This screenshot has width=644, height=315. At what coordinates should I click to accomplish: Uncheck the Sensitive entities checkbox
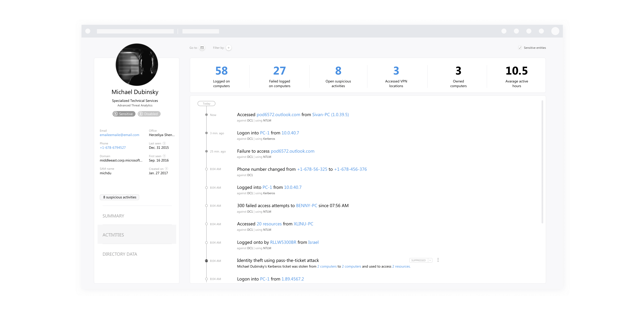[x=520, y=47]
